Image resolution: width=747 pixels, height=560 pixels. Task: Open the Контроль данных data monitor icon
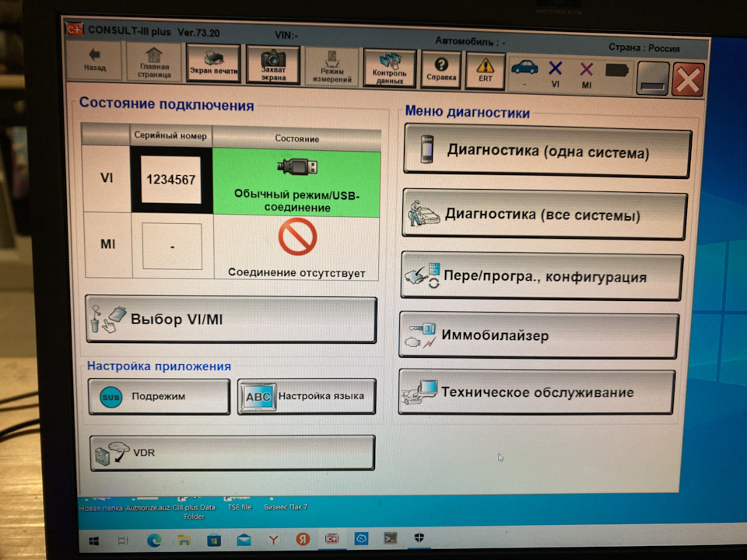tap(389, 62)
